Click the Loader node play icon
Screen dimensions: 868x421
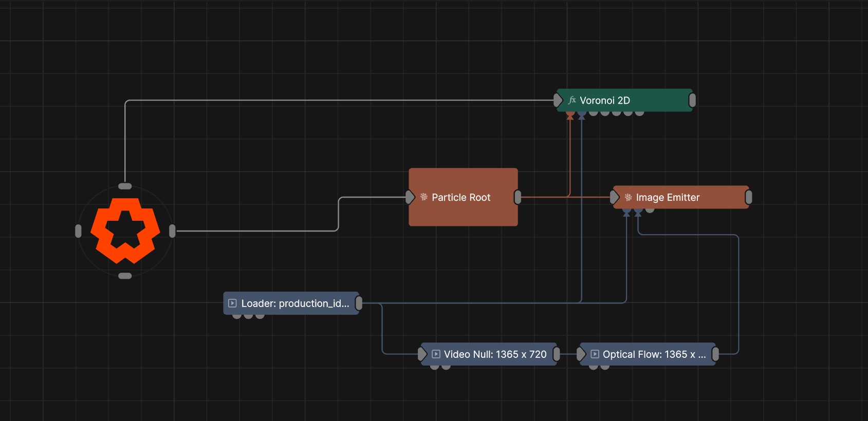(232, 303)
